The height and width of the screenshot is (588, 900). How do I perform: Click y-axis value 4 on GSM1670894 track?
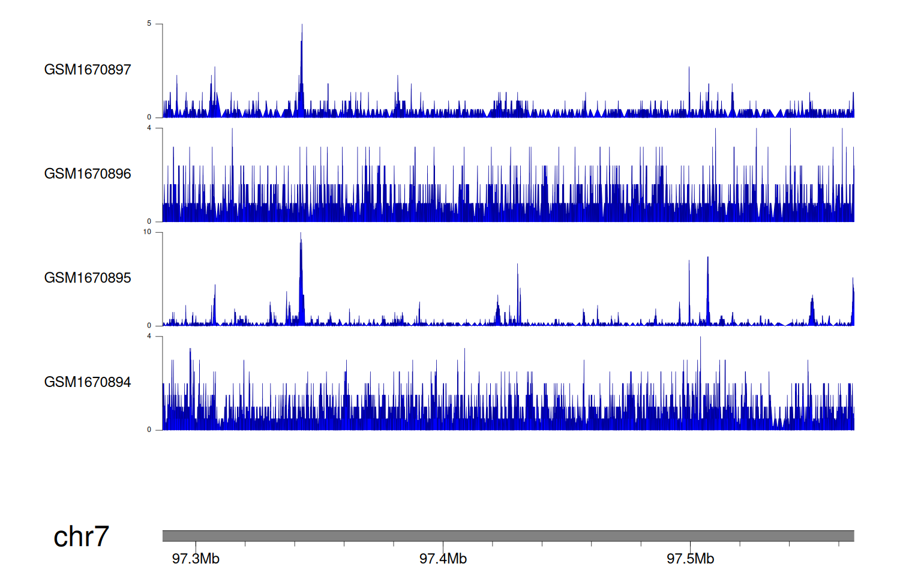[x=149, y=336]
